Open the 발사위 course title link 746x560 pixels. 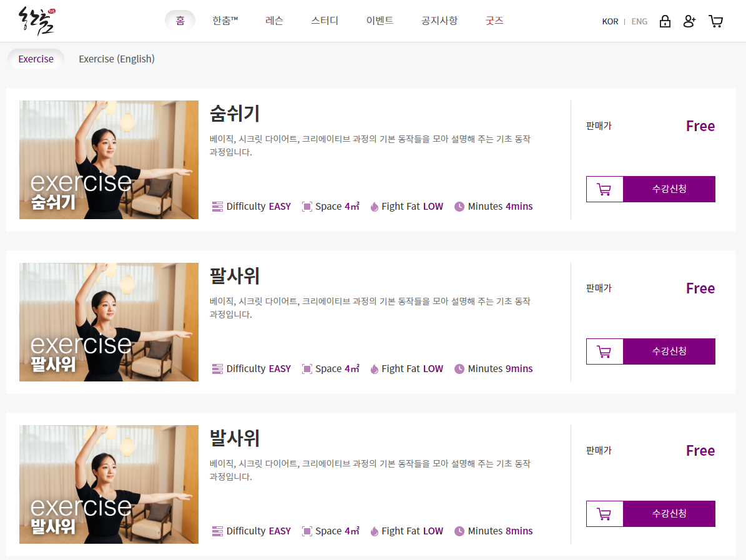tap(235, 438)
